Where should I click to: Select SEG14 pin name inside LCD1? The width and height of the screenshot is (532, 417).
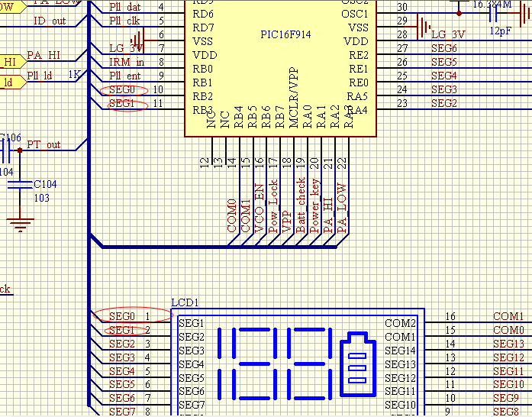coord(401,351)
